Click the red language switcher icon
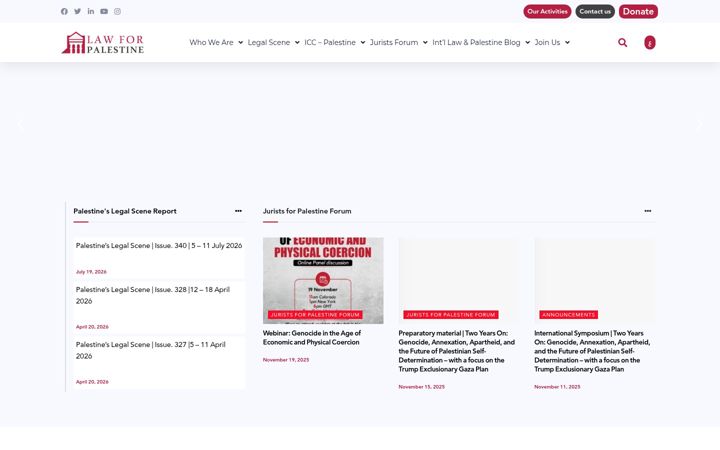 tap(650, 42)
